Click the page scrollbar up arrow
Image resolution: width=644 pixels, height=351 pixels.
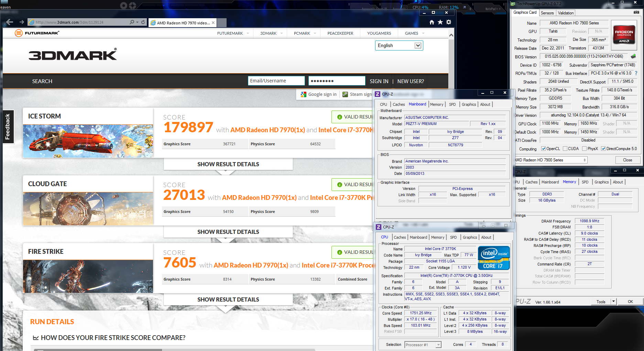point(451,35)
